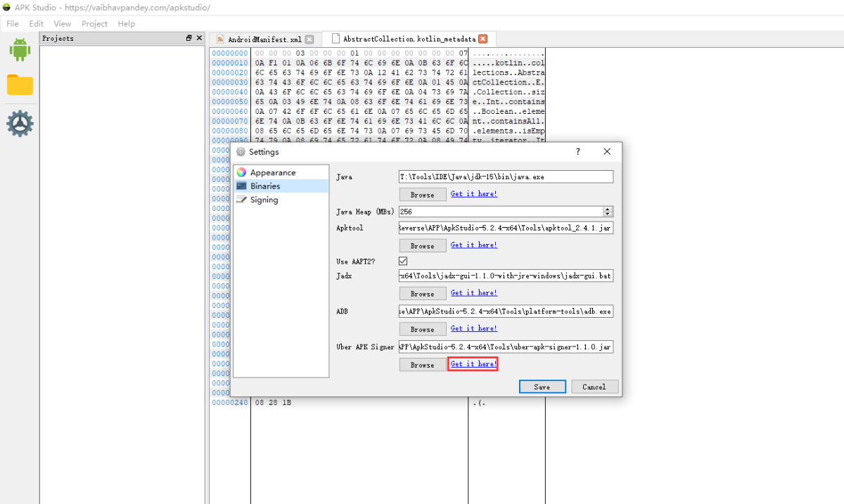Float the Projects panel
The width and height of the screenshot is (844, 504).
(189, 38)
